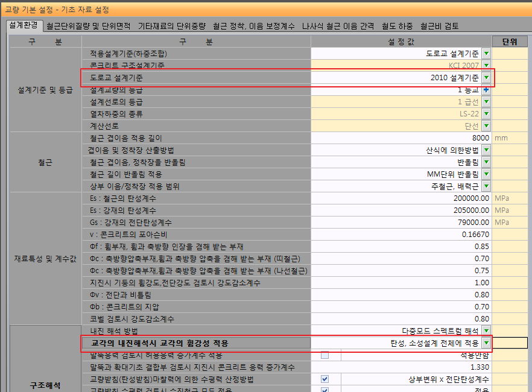Expand 도로교 설계기준 2010 dropdown
The height and width of the screenshot is (392, 532).
(x=486, y=78)
